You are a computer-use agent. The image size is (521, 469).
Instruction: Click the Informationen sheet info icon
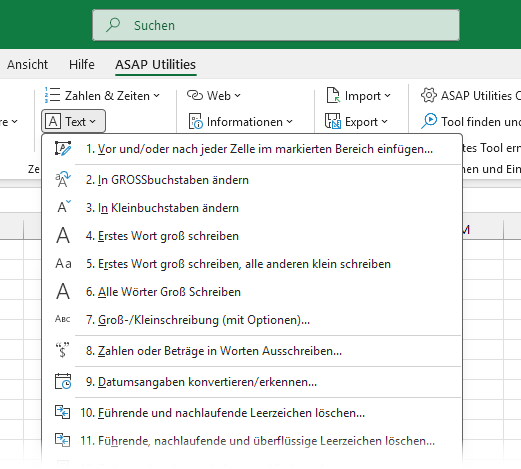[196, 122]
